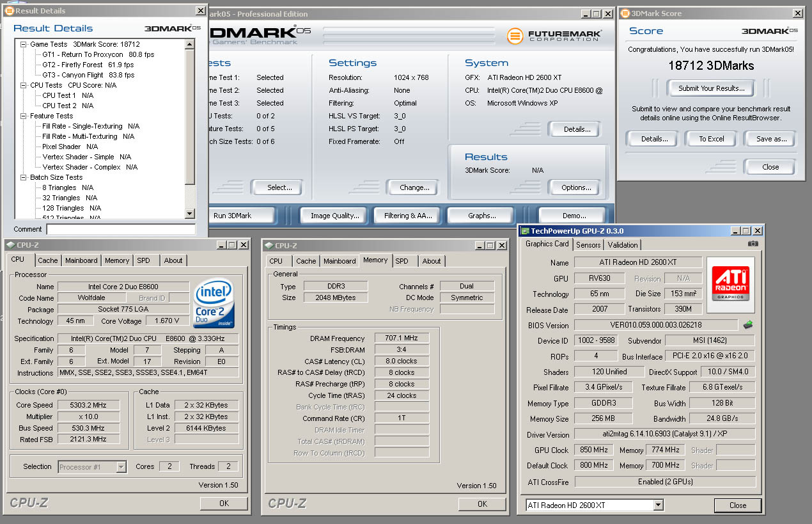Click OK in CPU-Z CPU window
The image size is (812, 524).
click(x=224, y=504)
